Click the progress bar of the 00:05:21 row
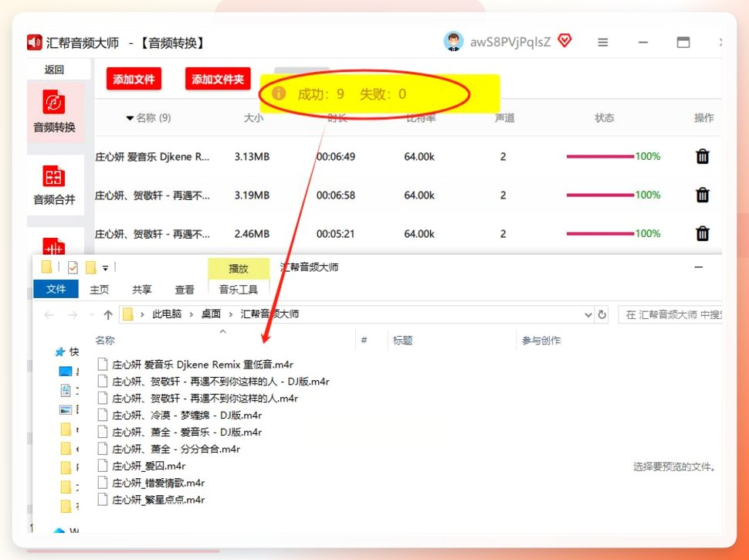The width and height of the screenshot is (749, 560). (600, 233)
